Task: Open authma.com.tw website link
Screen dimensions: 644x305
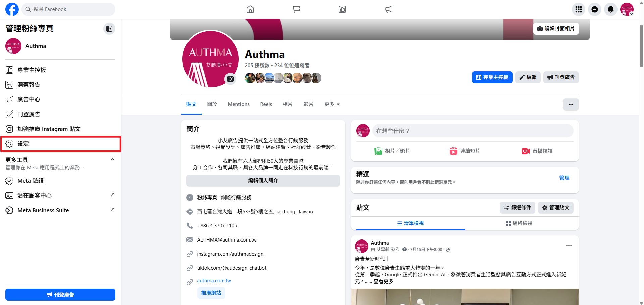Action: [x=214, y=281]
